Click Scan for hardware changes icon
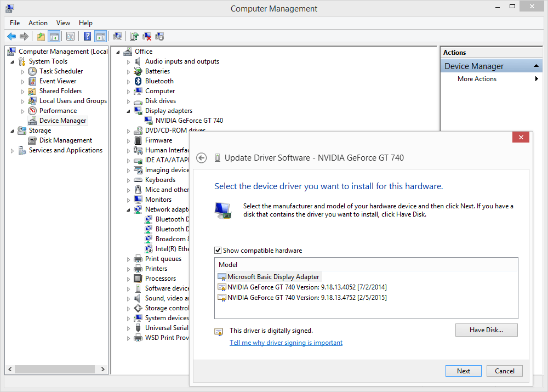Viewport: 548px width, 392px height. 117,36
